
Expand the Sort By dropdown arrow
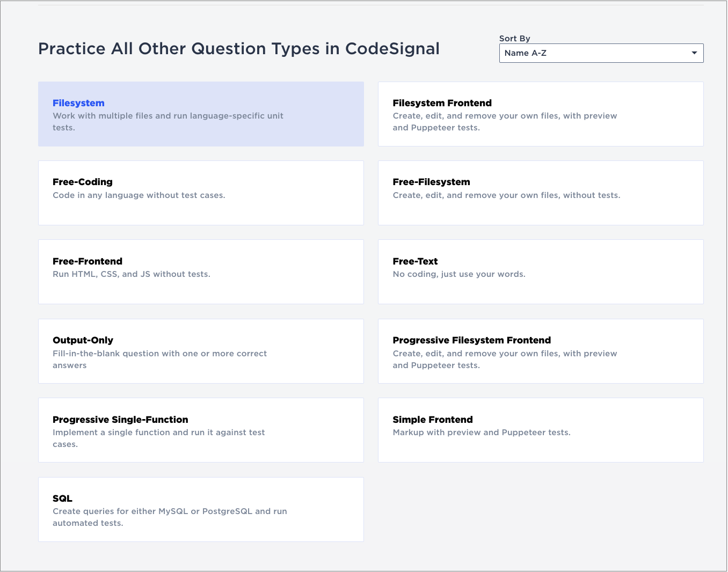(x=694, y=53)
